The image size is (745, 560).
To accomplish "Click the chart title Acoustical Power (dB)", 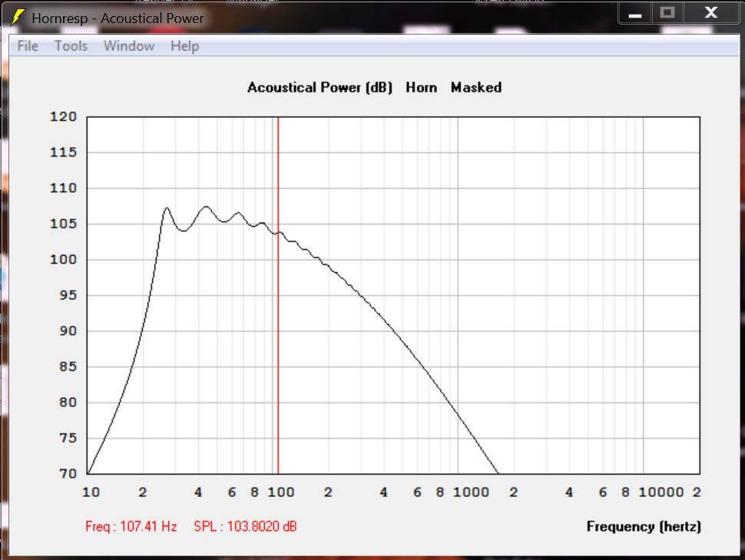I will point(320,88).
